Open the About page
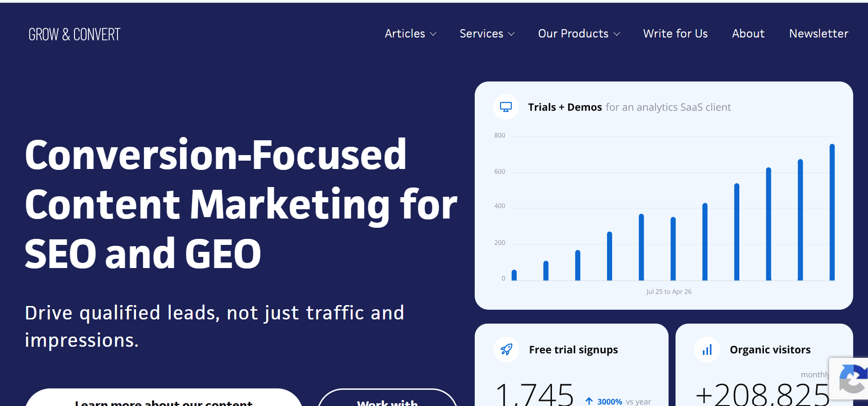 point(748,34)
